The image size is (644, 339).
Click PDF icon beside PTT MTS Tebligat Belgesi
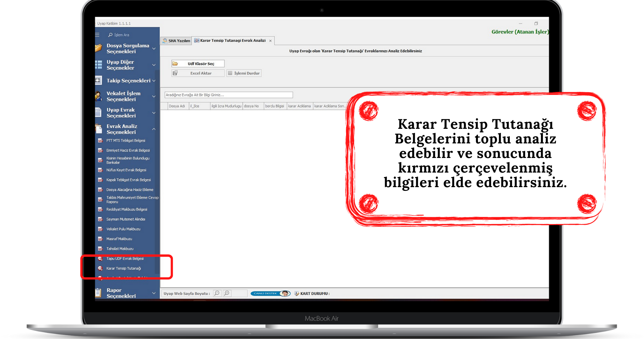tap(100, 140)
